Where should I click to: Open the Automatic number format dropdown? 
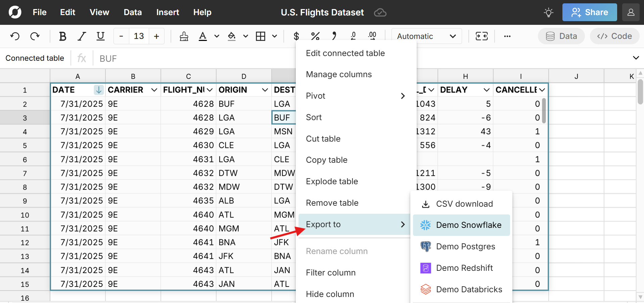coord(426,36)
